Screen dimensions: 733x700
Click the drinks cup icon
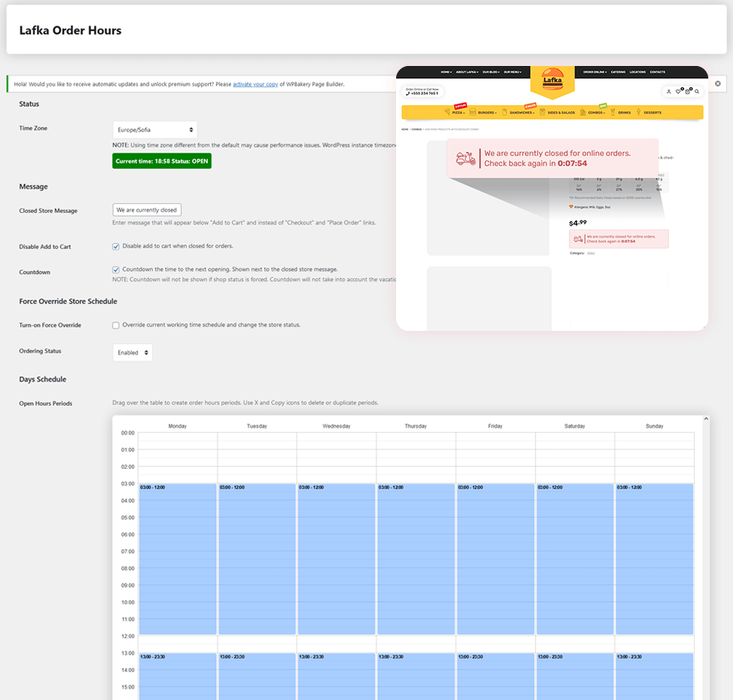tap(613, 113)
